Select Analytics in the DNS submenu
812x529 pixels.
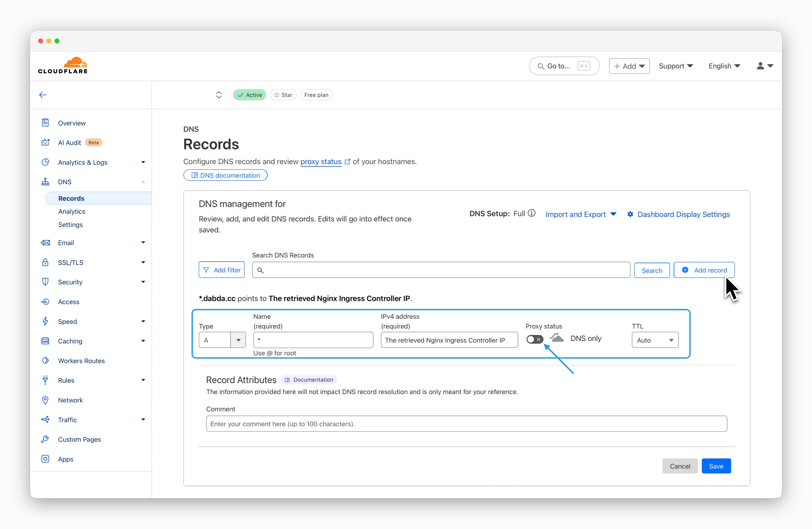[x=72, y=211]
